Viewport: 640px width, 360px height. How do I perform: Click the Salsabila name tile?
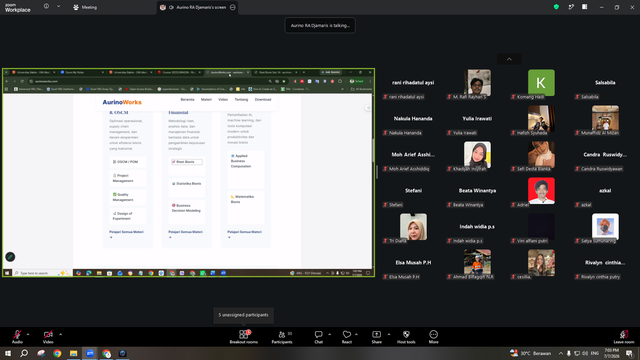[x=605, y=82]
